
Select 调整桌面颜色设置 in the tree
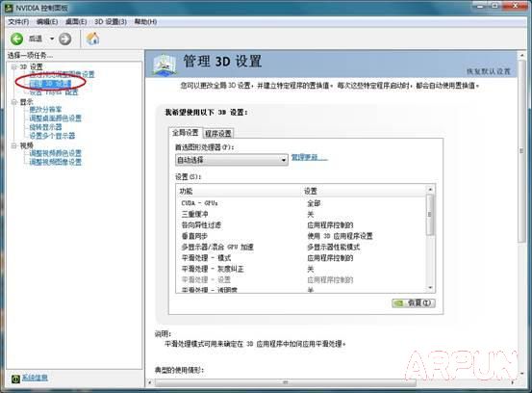pyautogui.click(x=55, y=118)
